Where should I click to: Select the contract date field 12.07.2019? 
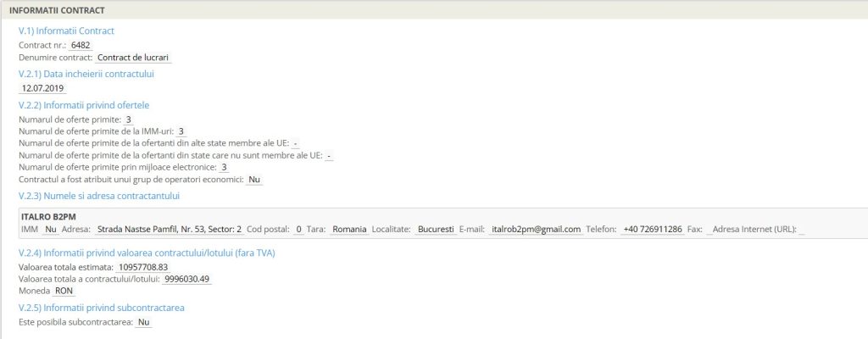tap(42, 88)
